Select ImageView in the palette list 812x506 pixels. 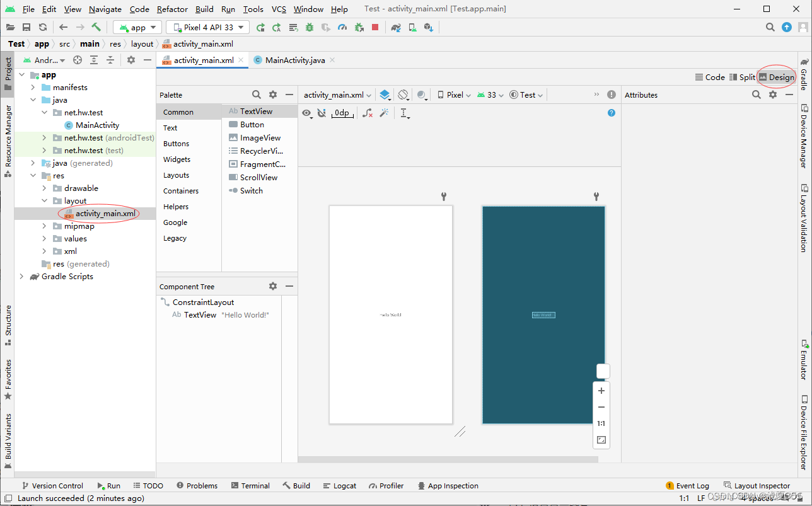pos(260,137)
